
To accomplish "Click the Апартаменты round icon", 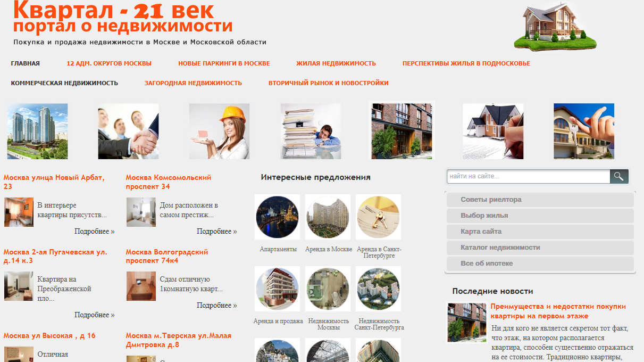I will [277, 217].
